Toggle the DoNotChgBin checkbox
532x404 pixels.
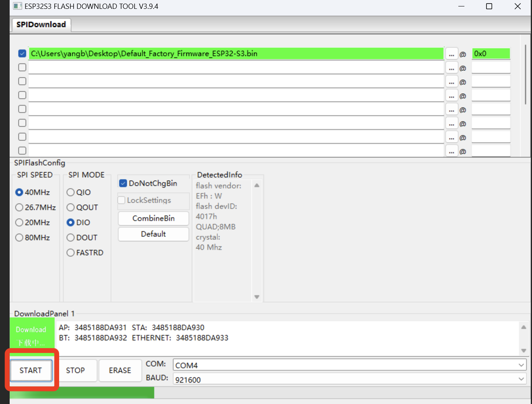(148, 183)
